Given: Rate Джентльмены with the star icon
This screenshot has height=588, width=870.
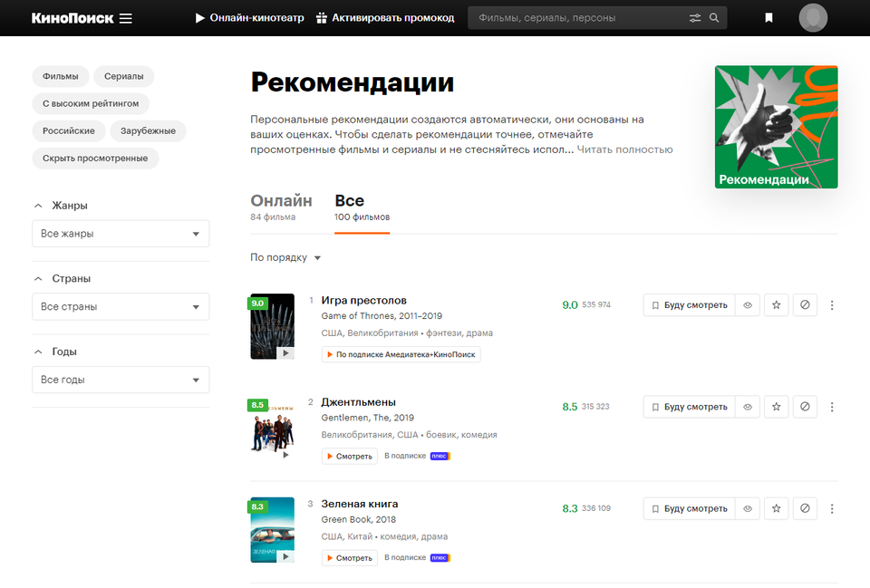Looking at the screenshot, I should tap(777, 407).
